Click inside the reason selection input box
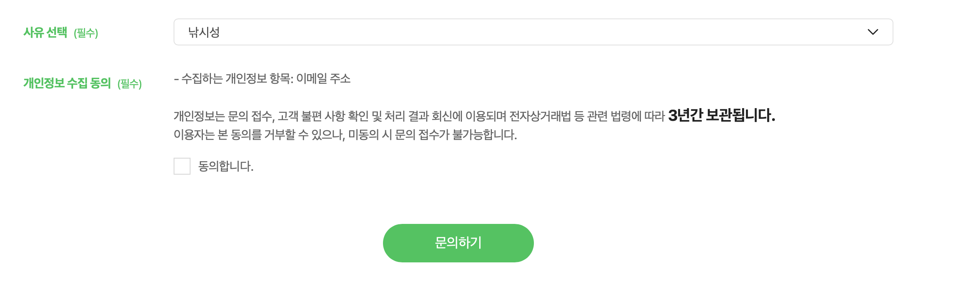The width and height of the screenshot is (980, 297). click(x=462, y=32)
